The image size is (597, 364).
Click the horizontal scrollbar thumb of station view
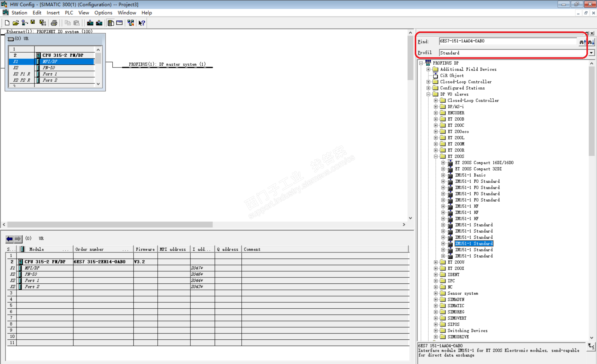pos(110,224)
